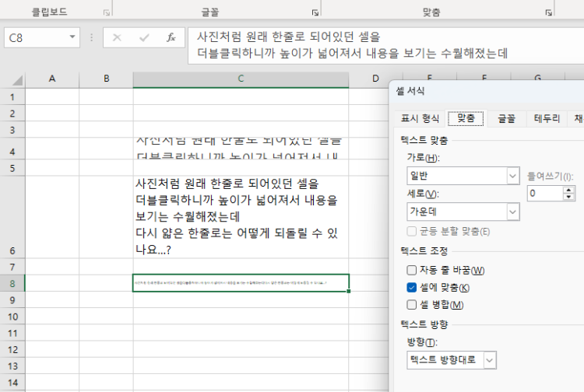Select row 14 header
The width and height of the screenshot is (584, 392).
12,383
